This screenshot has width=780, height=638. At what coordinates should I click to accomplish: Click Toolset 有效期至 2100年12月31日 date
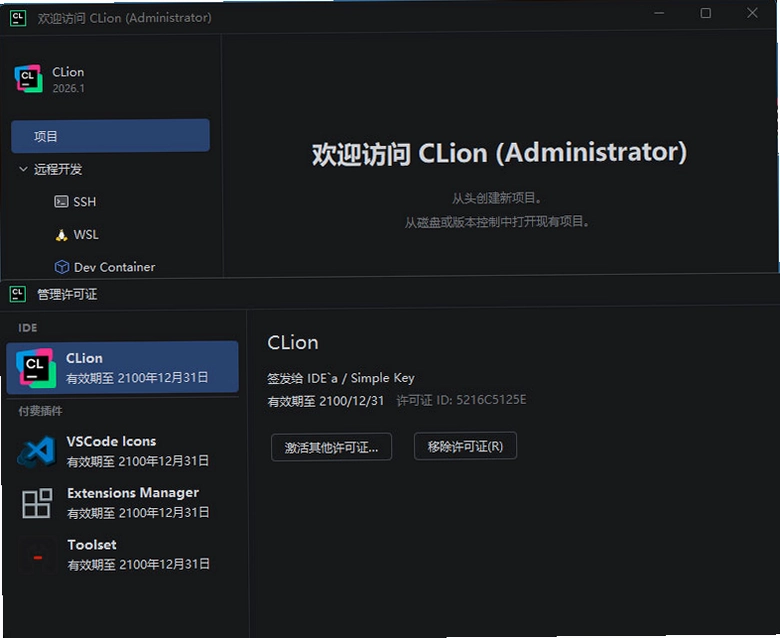click(x=139, y=565)
